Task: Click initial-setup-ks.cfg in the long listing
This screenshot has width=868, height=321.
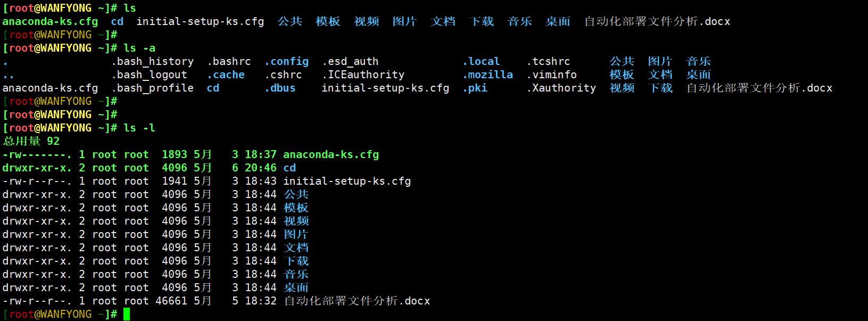Action: 347,182
